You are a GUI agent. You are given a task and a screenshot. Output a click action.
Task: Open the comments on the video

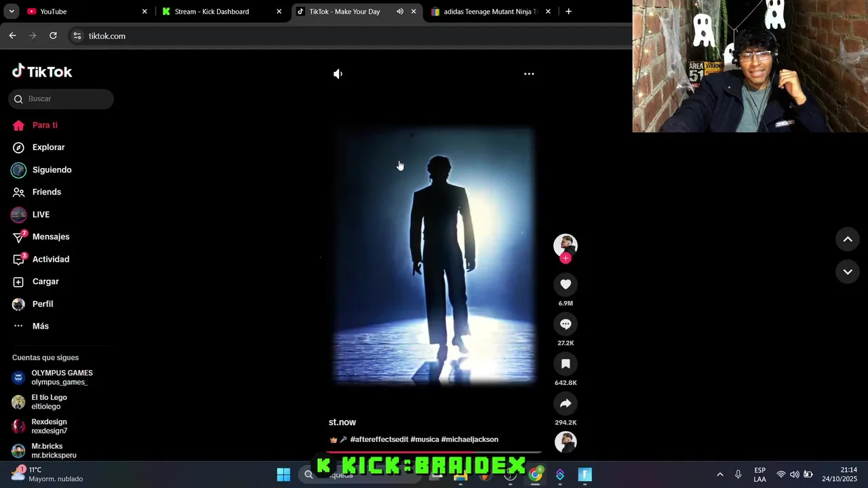point(566,325)
